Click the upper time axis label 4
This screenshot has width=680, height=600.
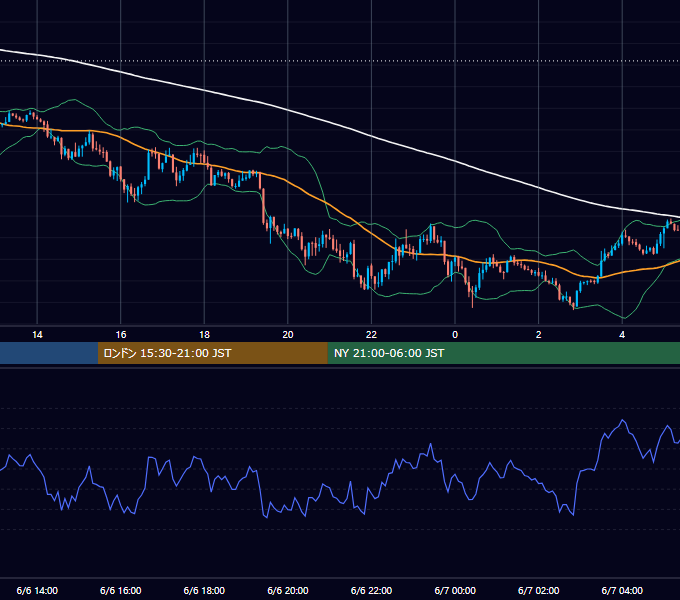tap(622, 335)
